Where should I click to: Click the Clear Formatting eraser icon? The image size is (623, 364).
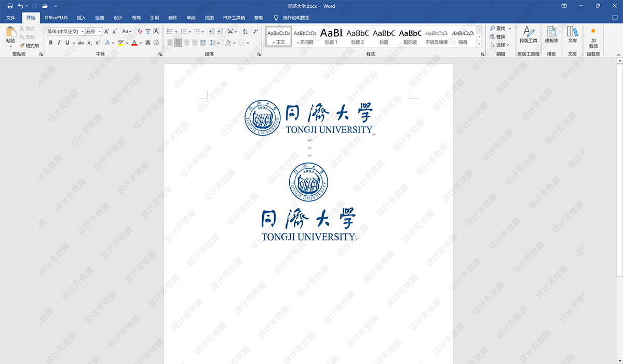tap(140, 32)
